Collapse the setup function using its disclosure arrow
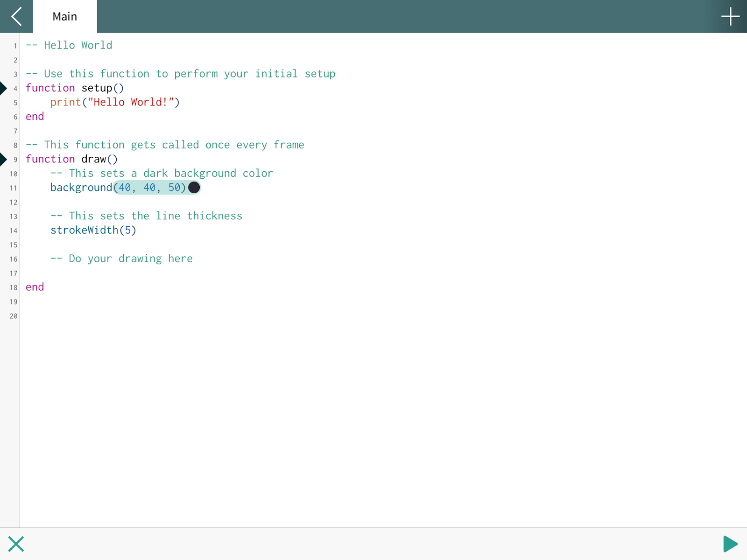 point(4,88)
